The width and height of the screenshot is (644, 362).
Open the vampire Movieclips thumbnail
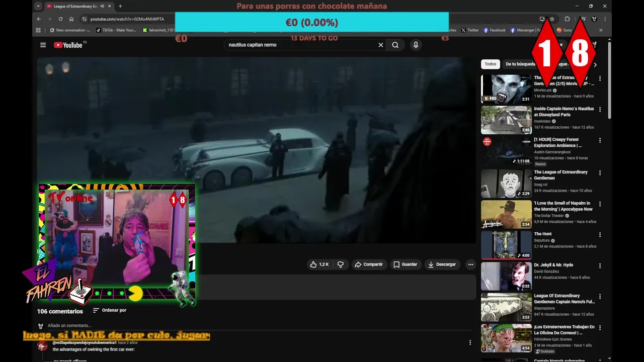click(506, 88)
